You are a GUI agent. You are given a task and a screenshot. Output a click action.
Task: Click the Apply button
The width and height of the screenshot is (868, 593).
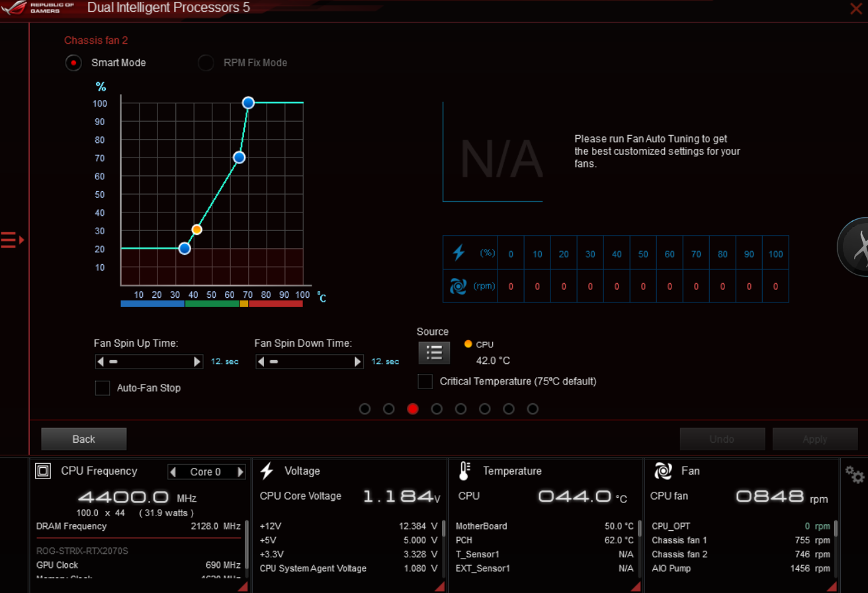[815, 439]
